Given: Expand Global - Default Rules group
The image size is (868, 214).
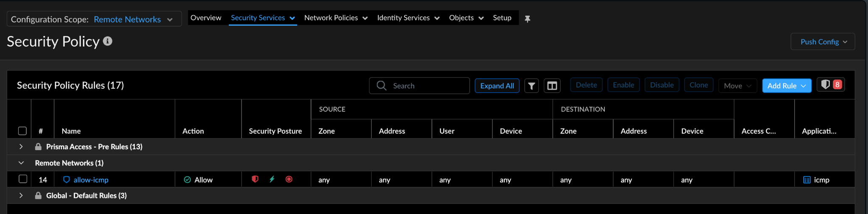Looking at the screenshot, I should pyautogui.click(x=21, y=195).
